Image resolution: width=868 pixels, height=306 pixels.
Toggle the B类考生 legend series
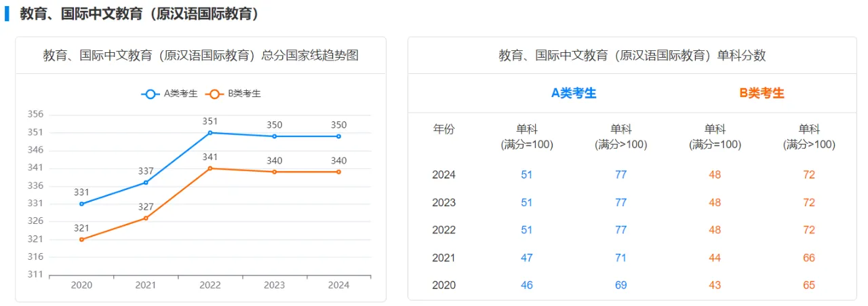[235, 94]
